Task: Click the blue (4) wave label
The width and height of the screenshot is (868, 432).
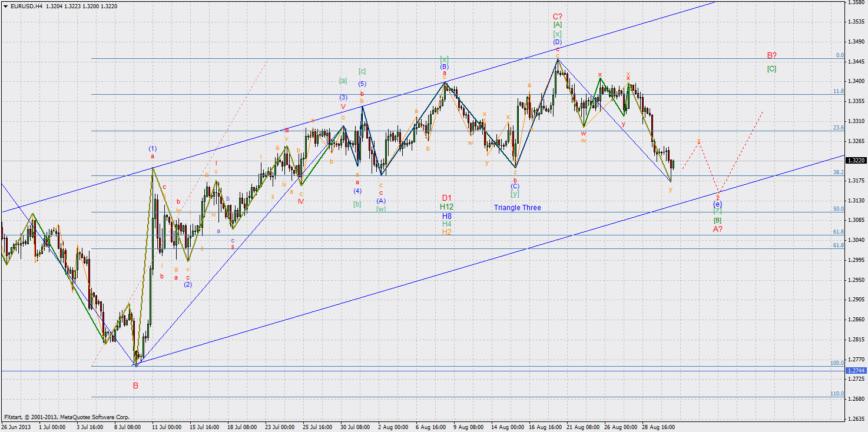Action: (357, 191)
